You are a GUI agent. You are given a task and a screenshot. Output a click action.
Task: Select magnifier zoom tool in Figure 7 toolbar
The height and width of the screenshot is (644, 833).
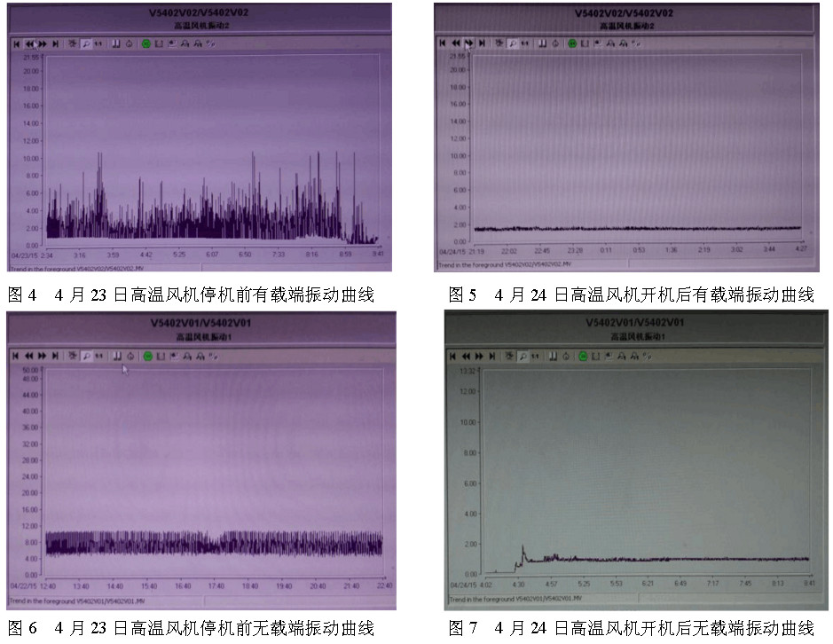[523, 357]
